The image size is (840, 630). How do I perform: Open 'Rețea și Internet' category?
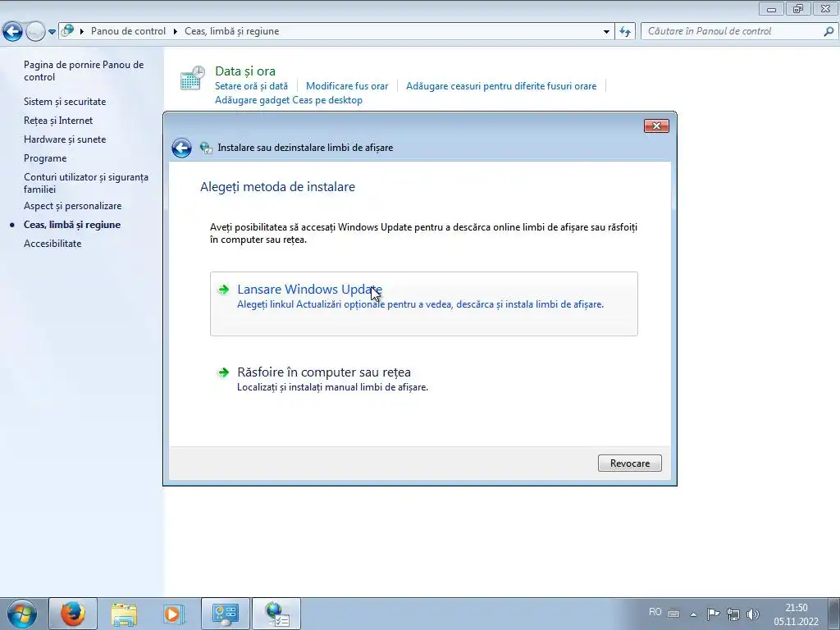(58, 121)
